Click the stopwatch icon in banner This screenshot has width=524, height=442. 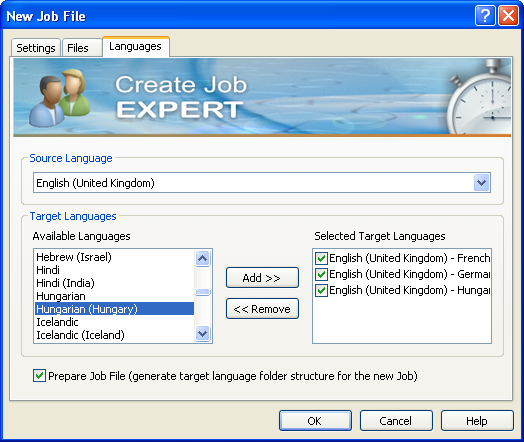point(480,97)
